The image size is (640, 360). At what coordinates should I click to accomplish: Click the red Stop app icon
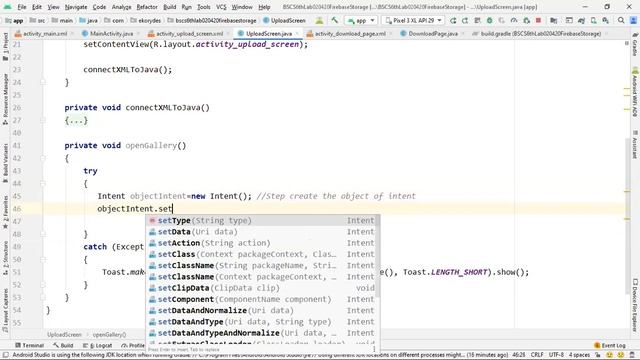coord(538,20)
